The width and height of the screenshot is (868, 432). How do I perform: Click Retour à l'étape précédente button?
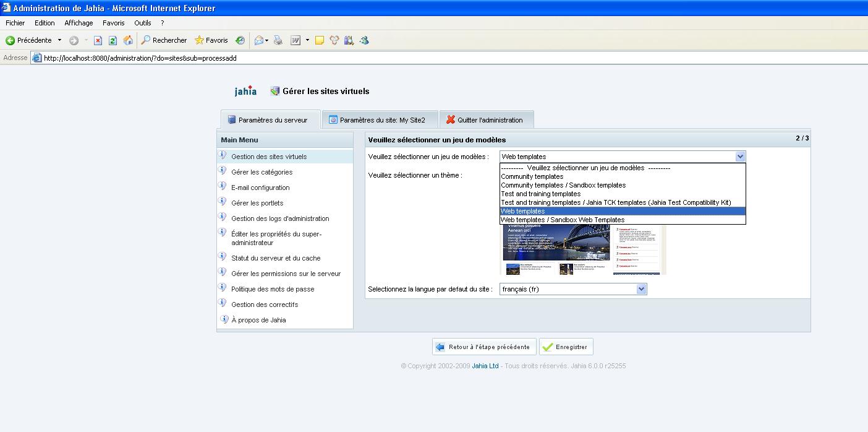[484, 347]
